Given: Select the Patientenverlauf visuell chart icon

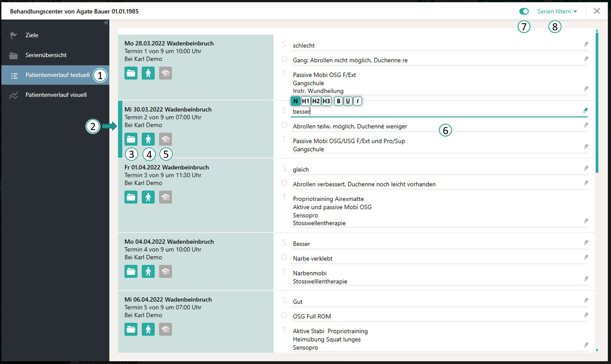Looking at the screenshot, I should point(13,95).
